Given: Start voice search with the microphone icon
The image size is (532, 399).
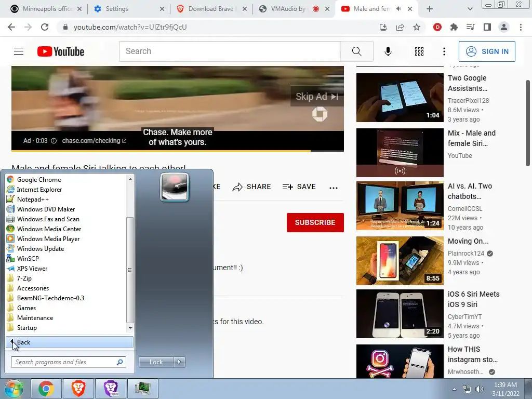Looking at the screenshot, I should click(x=388, y=51).
